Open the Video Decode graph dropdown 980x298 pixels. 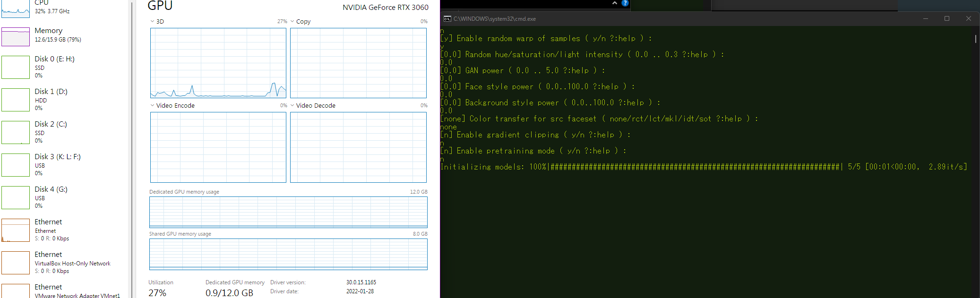292,105
